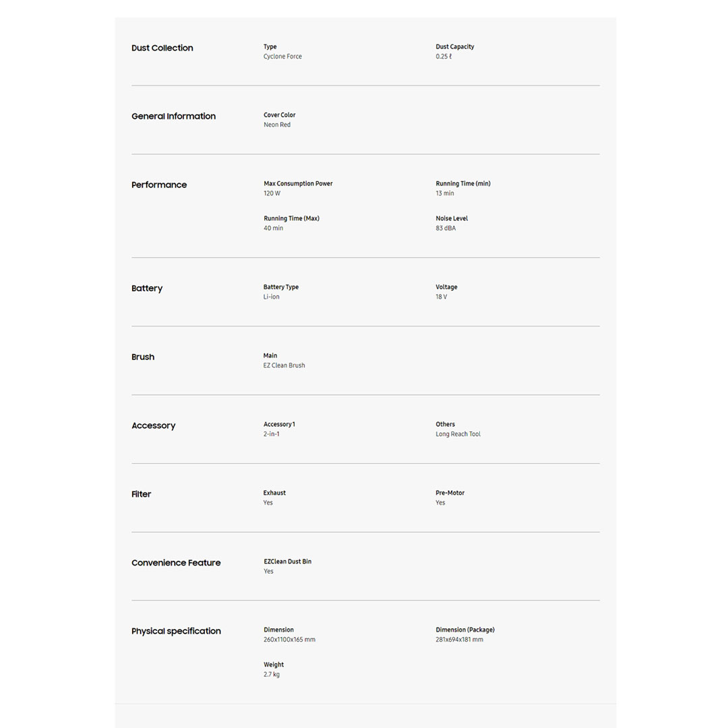
Task: Select the Long Reach Tool text
Action: (x=458, y=434)
